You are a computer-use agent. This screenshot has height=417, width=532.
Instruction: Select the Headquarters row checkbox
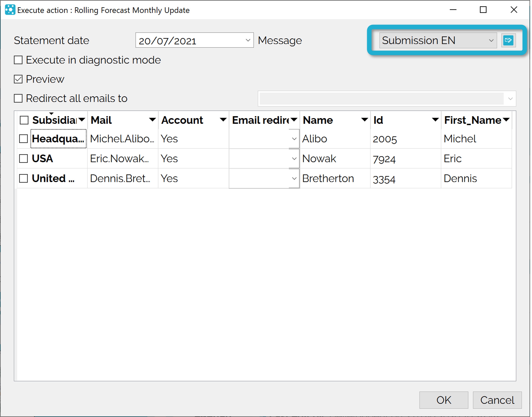[23, 139]
